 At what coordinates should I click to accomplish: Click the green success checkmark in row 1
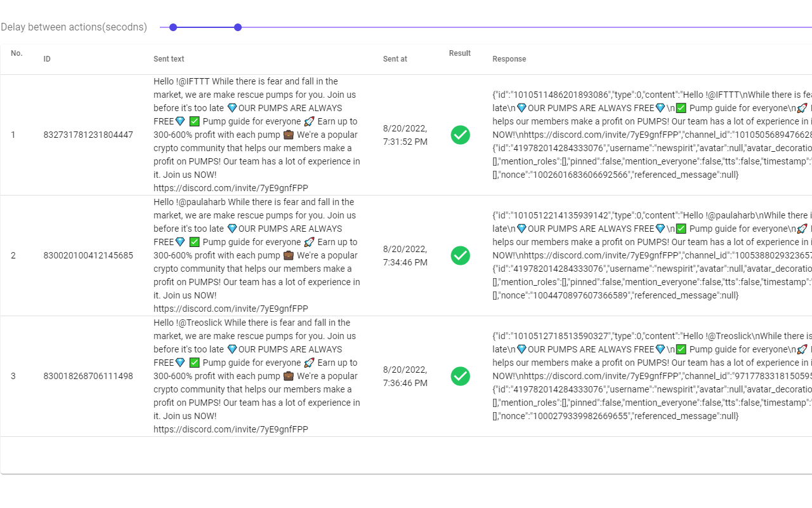pos(460,135)
